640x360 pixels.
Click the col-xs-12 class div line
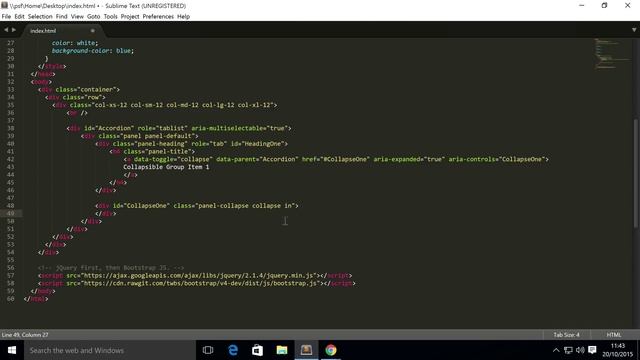point(165,105)
